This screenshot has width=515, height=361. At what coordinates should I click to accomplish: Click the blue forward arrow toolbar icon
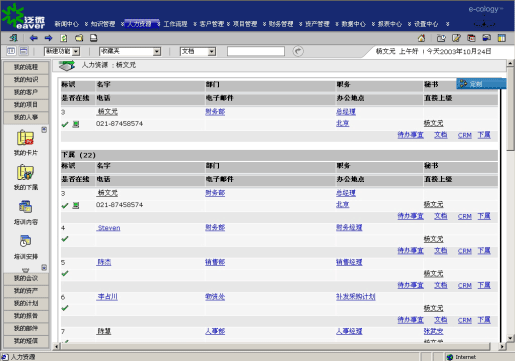(49, 38)
